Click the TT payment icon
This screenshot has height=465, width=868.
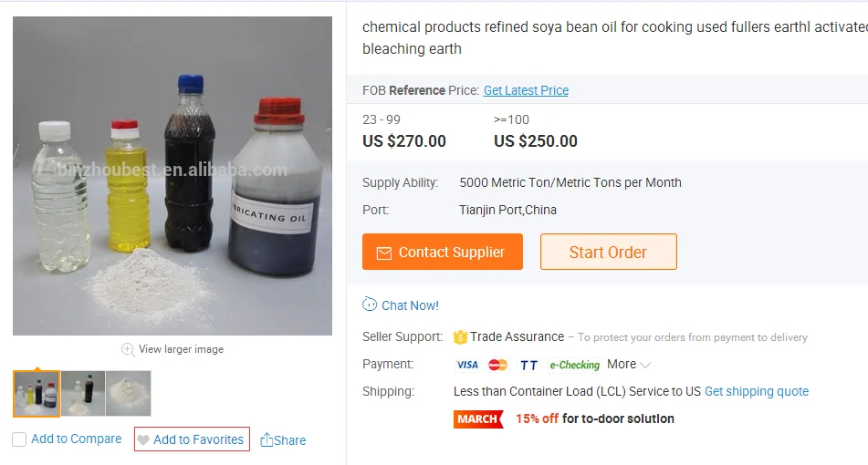[528, 365]
